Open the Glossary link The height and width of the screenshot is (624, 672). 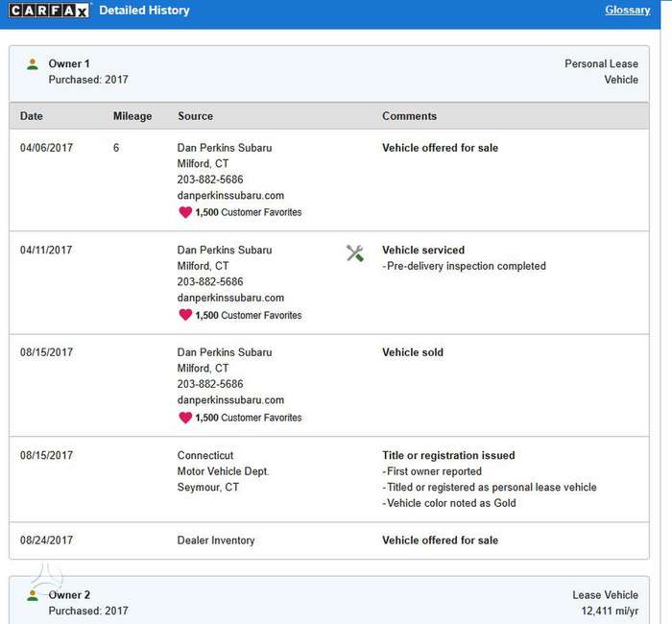click(628, 10)
